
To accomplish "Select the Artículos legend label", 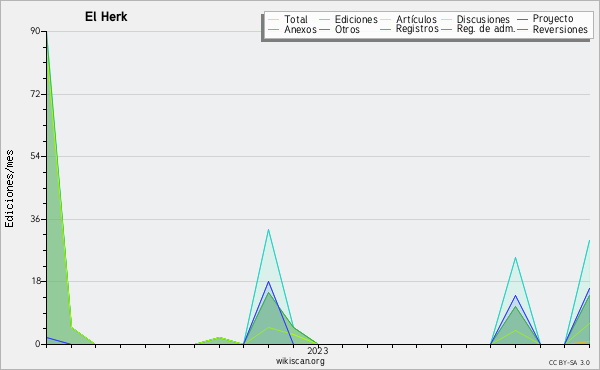I will tap(416, 19).
